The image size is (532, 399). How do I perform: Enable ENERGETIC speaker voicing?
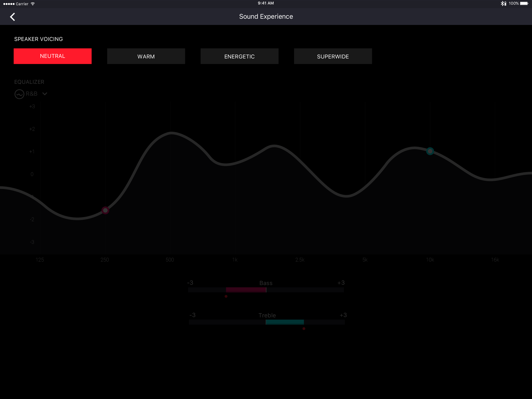pyautogui.click(x=239, y=56)
